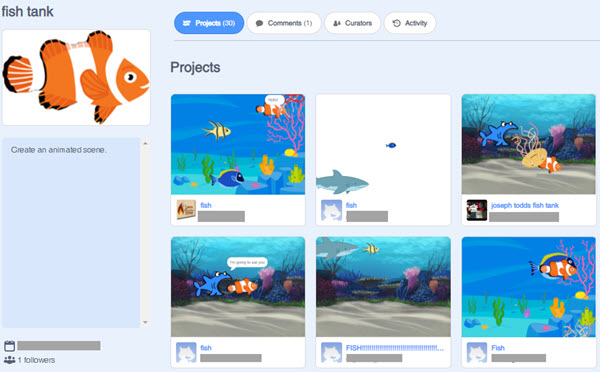Open joseph todds fish tank project thumbnail

click(x=528, y=144)
